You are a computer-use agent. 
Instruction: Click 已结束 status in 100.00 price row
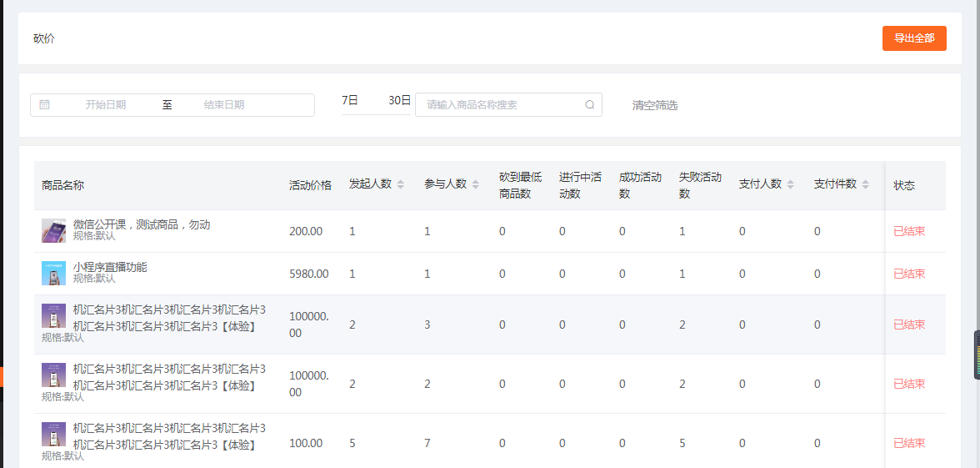(x=908, y=443)
